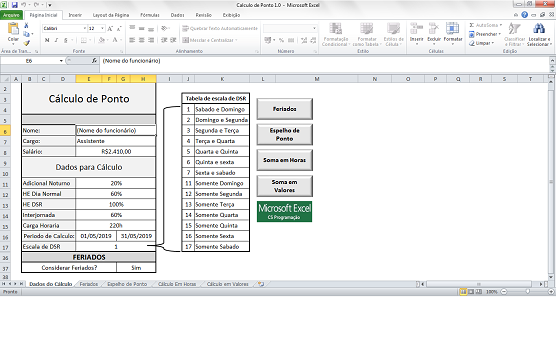Screen dimensions: 556x364
Task: Expand the customize quick access toolbar arrow
Action: (50, 5)
